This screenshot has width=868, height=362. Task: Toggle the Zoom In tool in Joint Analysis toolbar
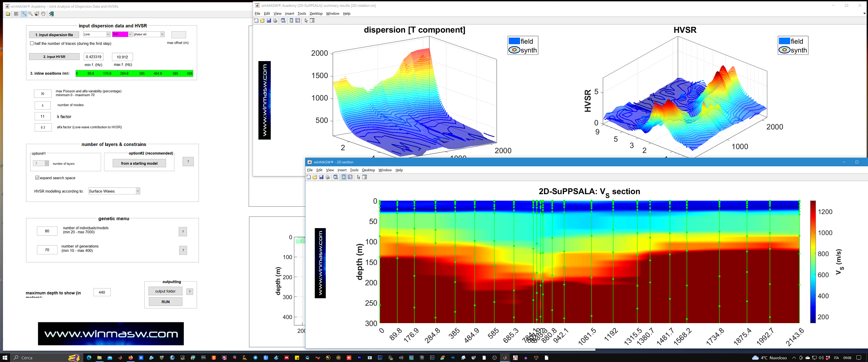tap(24, 14)
